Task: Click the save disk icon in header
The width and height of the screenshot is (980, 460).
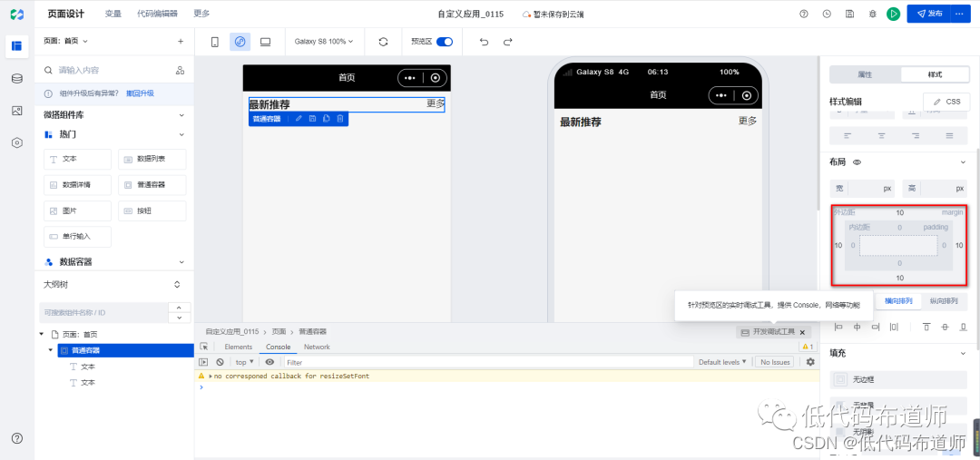Action: pyautogui.click(x=849, y=14)
